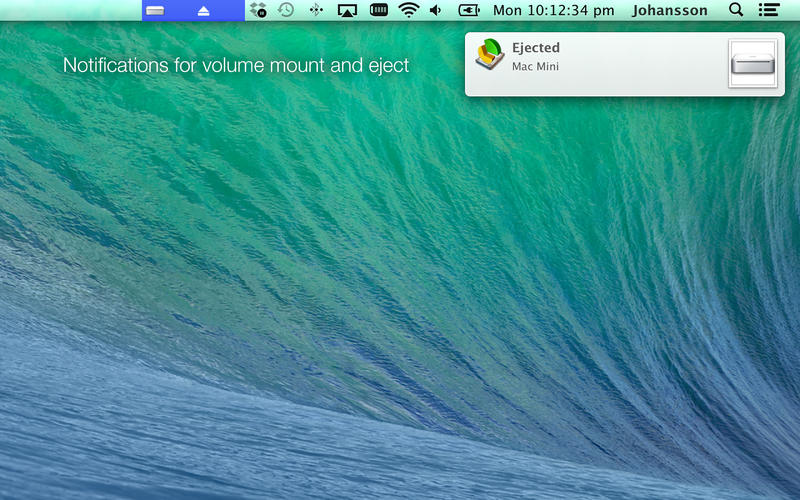
Task: Open the volume control in menu bar
Action: (436, 10)
